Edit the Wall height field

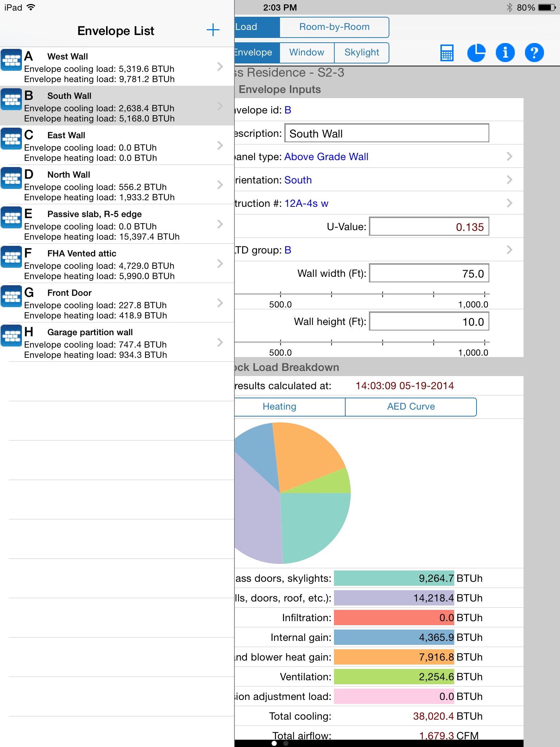429,321
